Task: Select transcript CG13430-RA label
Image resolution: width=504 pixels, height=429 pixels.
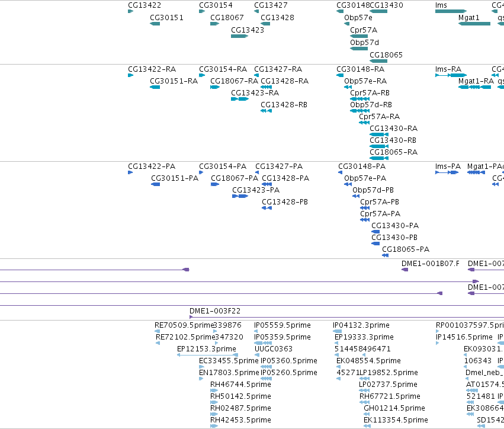Action: 393,129
